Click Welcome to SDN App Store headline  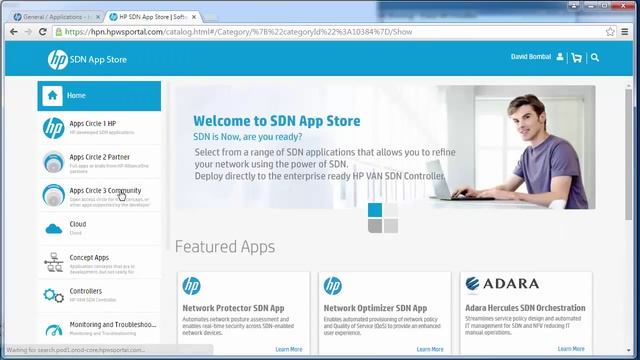tap(277, 121)
